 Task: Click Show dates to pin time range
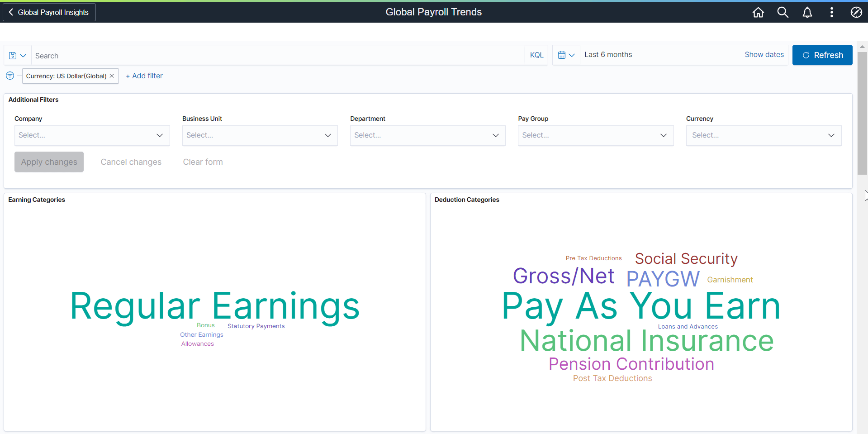point(764,54)
